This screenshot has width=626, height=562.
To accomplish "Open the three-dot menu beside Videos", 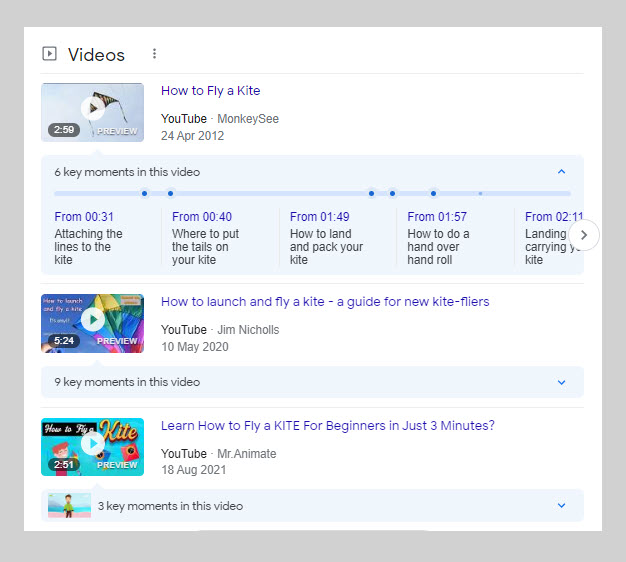I will (x=154, y=54).
